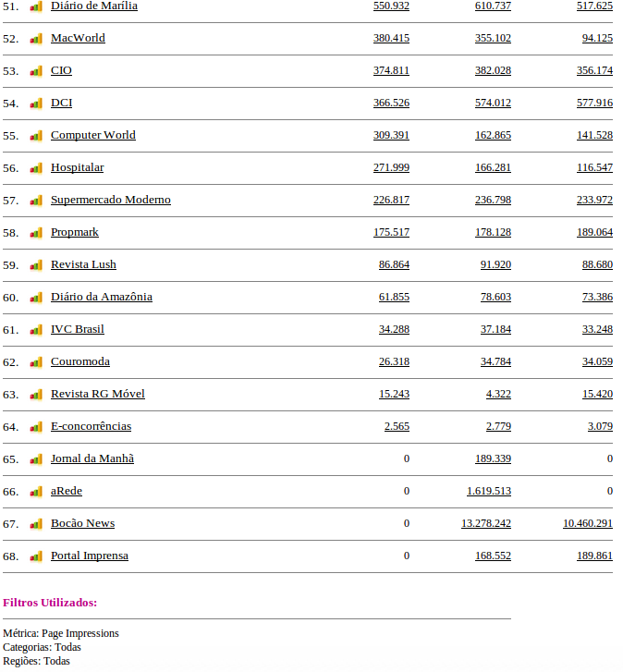Open chart icon next to Portal Imprensa
Viewport: 623px width, 672px height.
click(x=36, y=556)
